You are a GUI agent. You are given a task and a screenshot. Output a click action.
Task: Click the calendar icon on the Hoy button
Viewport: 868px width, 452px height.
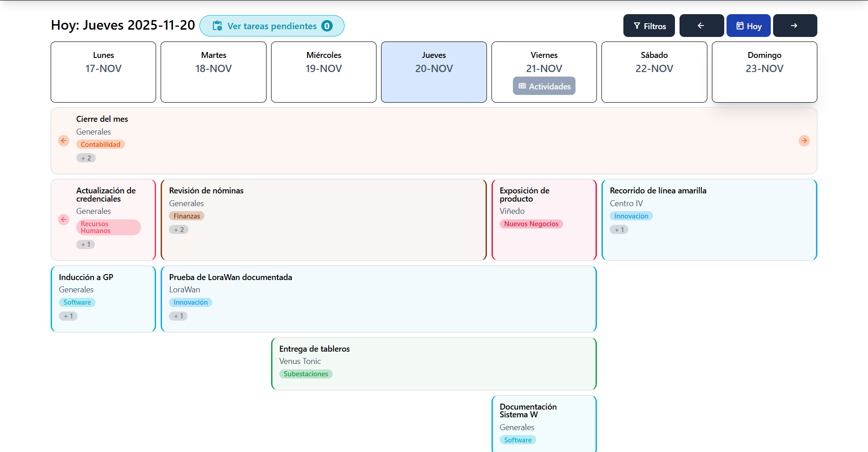coord(739,26)
